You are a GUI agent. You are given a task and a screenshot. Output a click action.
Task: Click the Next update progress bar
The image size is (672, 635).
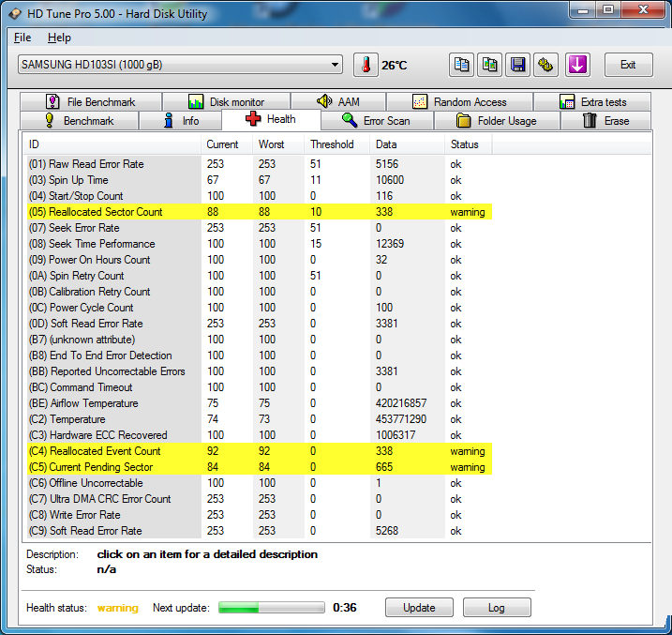tap(271, 607)
